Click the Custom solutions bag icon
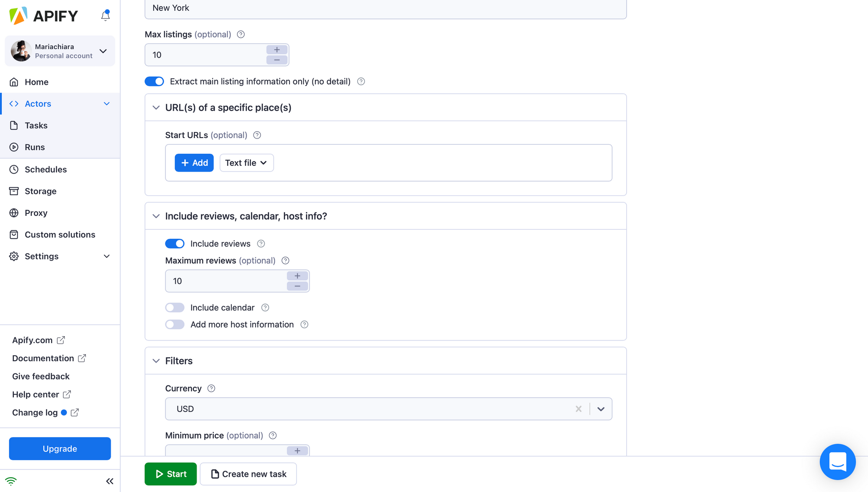The image size is (868, 492). [x=14, y=234]
